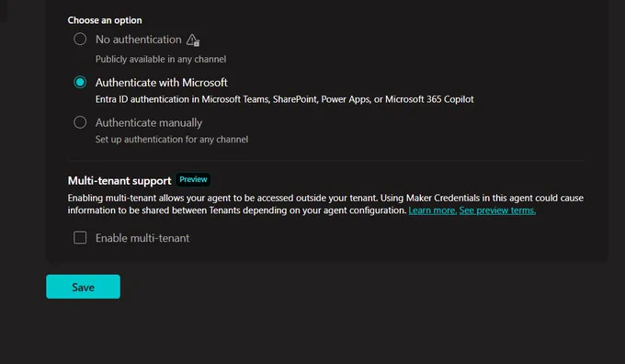Viewport: 625px width, 364px height.
Task: Select the No authentication radio button
Action: (80, 40)
